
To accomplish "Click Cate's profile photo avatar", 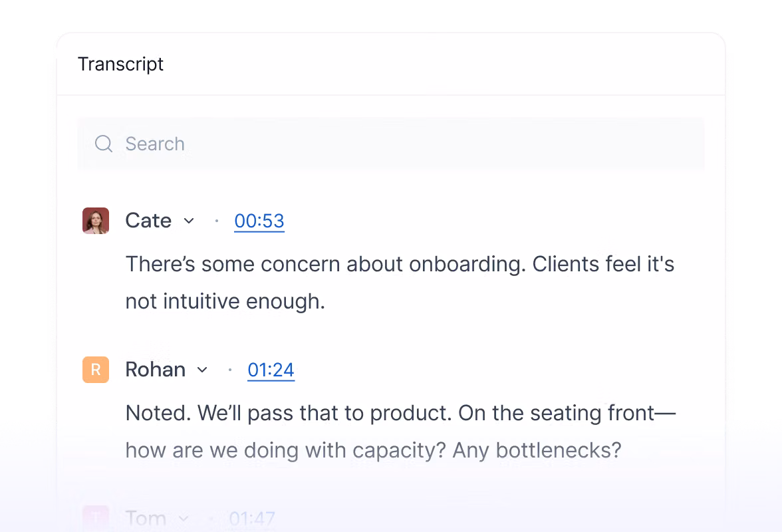I will coord(96,221).
